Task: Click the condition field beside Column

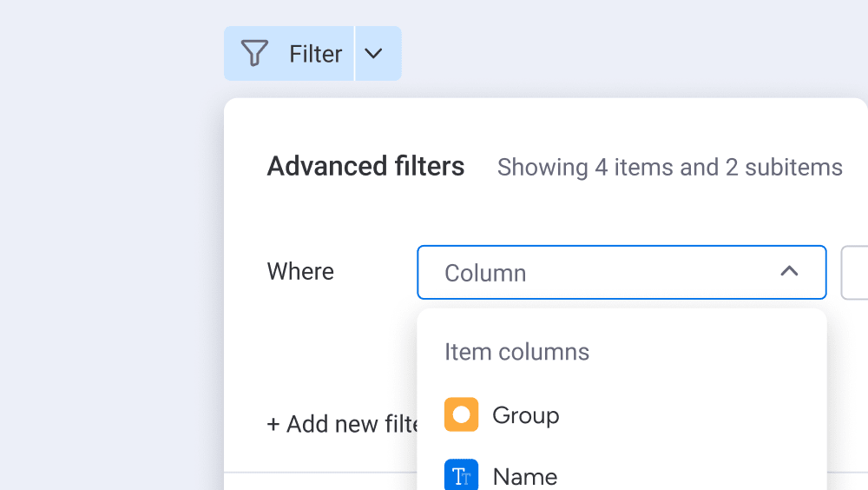Action: pos(854,272)
